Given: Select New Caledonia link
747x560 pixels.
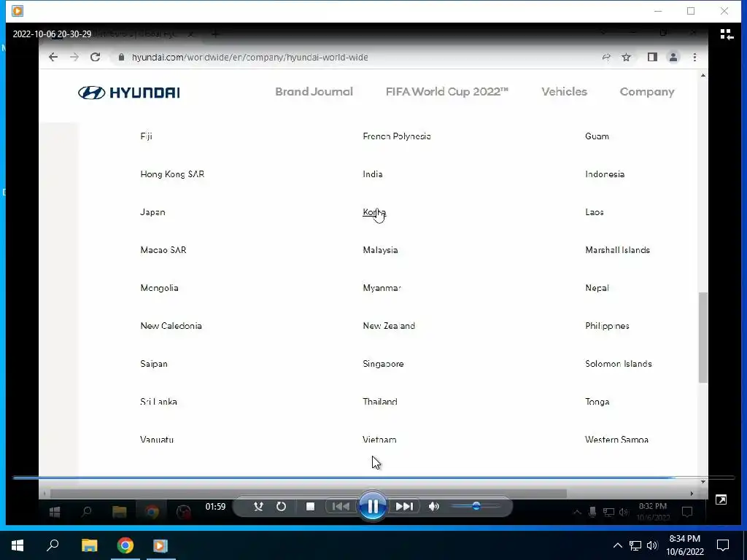Looking at the screenshot, I should click(171, 326).
